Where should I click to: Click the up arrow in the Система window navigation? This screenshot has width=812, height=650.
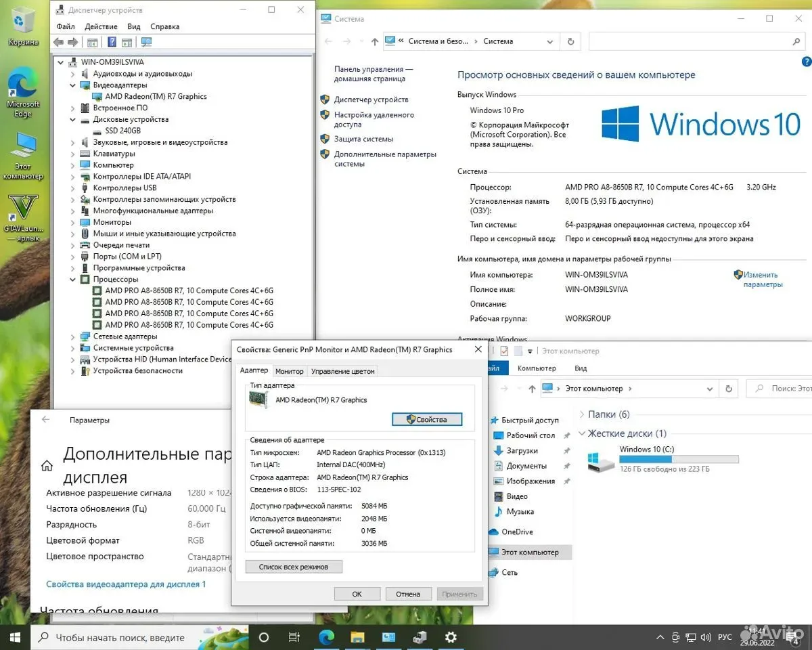click(375, 41)
